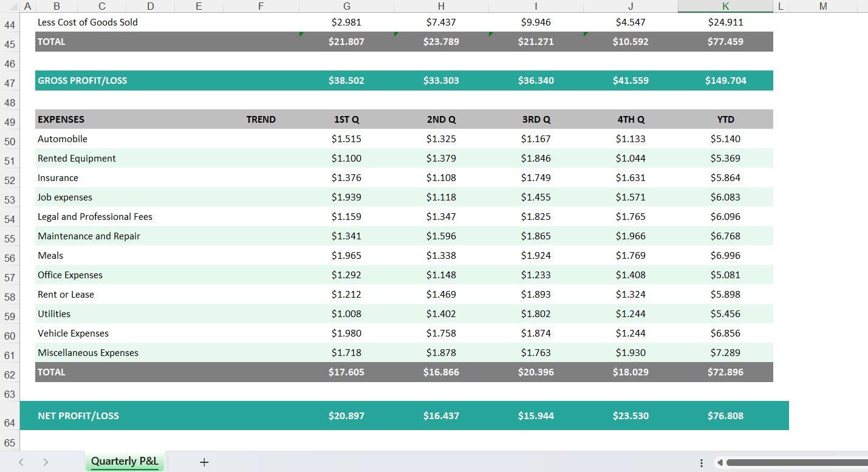Viewport: 868px width, 472px height.
Task: Select the Insurance 2nd Q value $1.108
Action: (x=441, y=177)
